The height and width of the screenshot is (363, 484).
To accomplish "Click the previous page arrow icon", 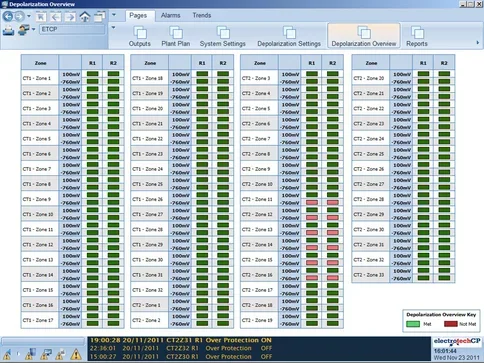I will 56,17.
